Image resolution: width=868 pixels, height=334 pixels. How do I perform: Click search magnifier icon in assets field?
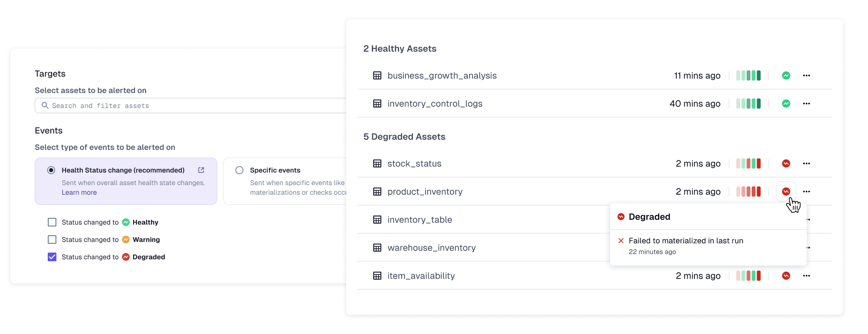[45, 106]
